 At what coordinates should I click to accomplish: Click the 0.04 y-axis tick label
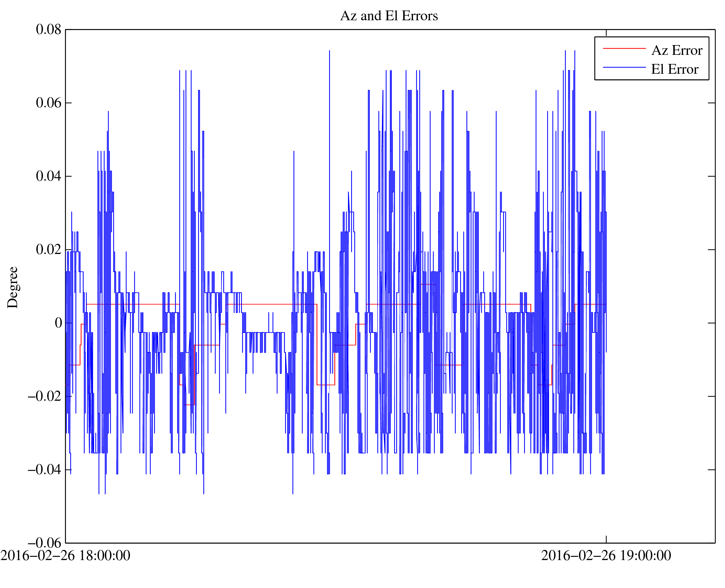(x=49, y=176)
